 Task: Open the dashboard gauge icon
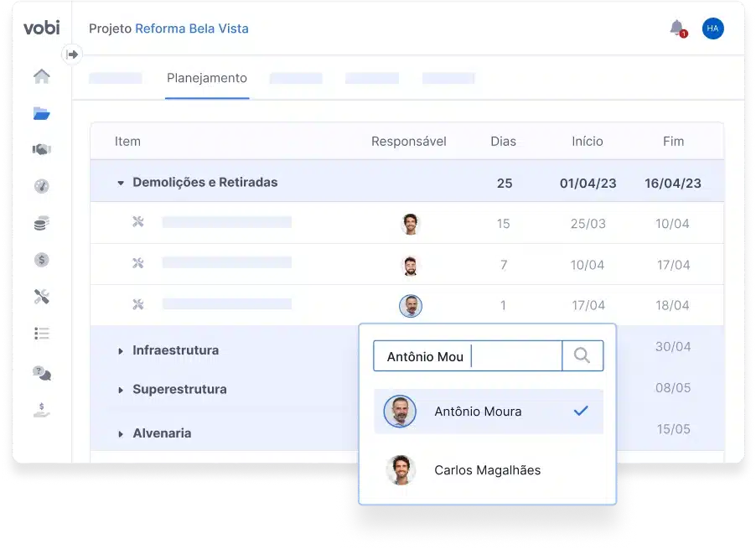coord(41,186)
